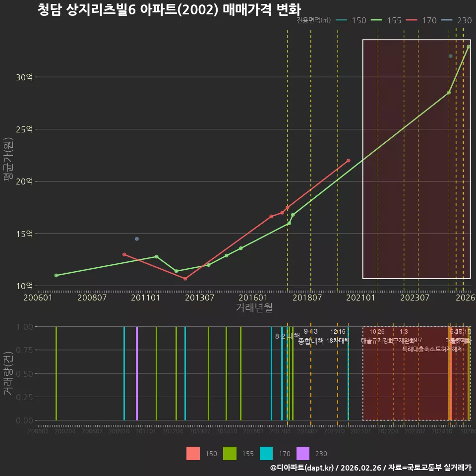
Task: Toggle the 230 line legend entry at top
Action: (x=457, y=20)
